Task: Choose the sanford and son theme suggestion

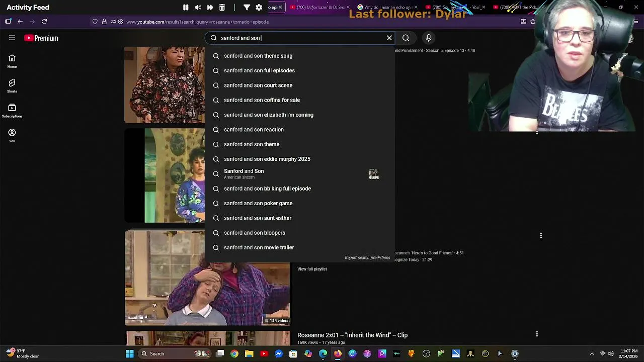Action: (300, 144)
